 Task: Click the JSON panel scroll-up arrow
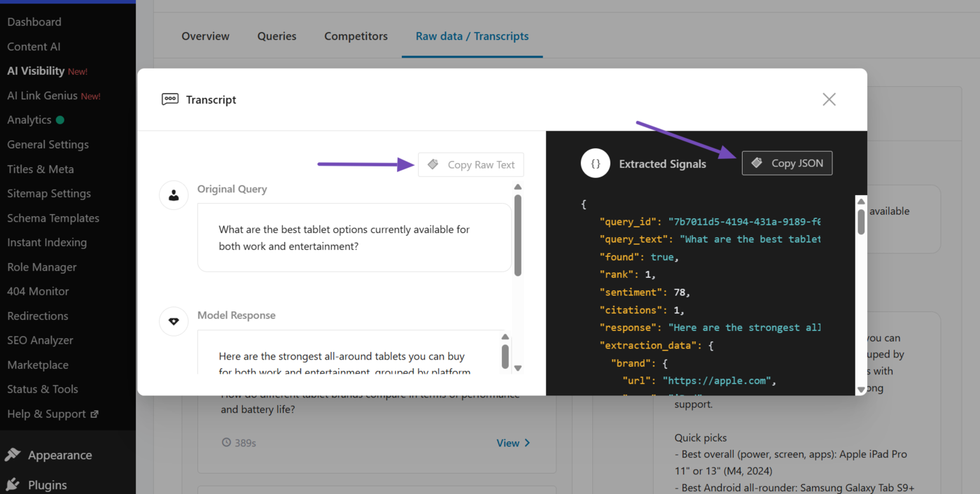pyautogui.click(x=861, y=201)
